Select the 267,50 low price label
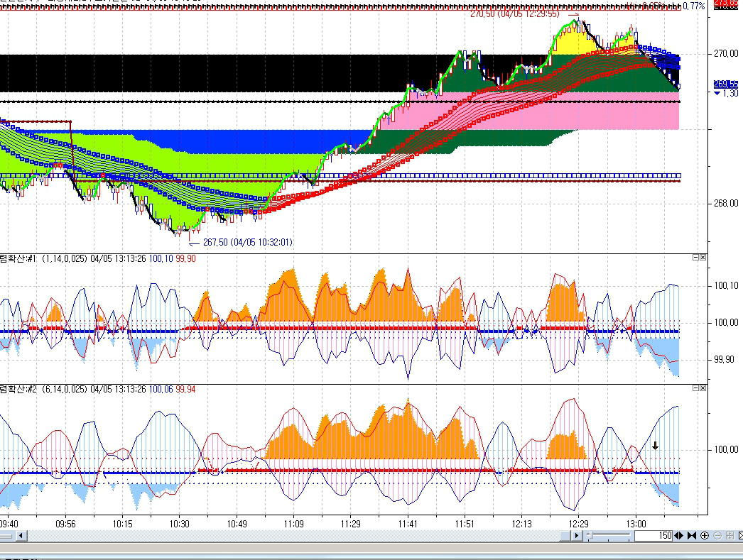This screenshot has width=743, height=560. (x=247, y=242)
